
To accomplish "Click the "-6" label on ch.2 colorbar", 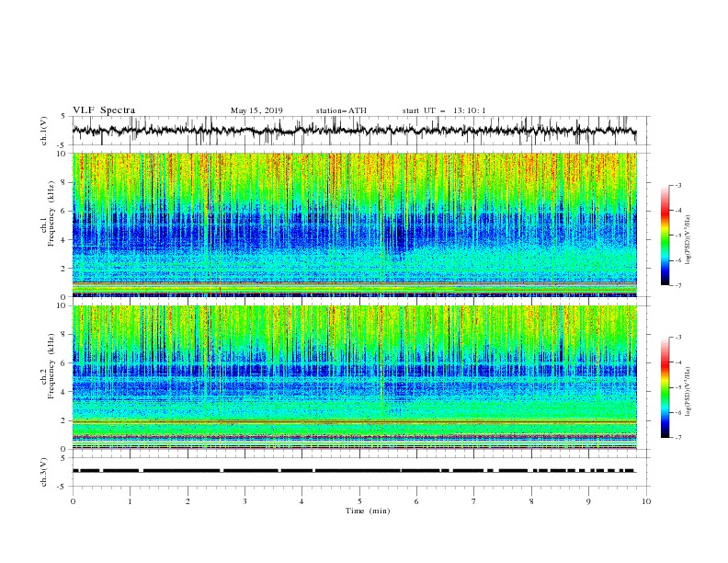I will coord(677,412).
